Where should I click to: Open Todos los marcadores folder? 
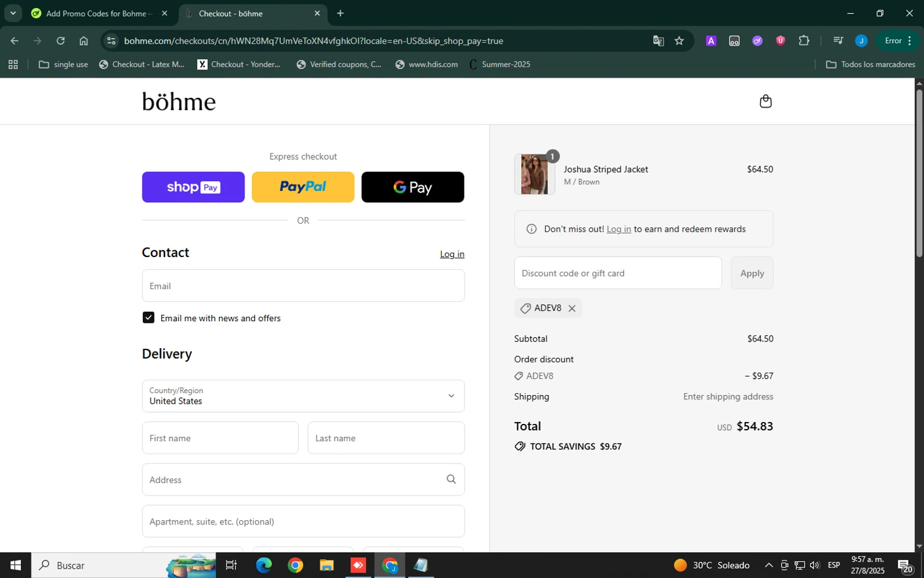[870, 64]
